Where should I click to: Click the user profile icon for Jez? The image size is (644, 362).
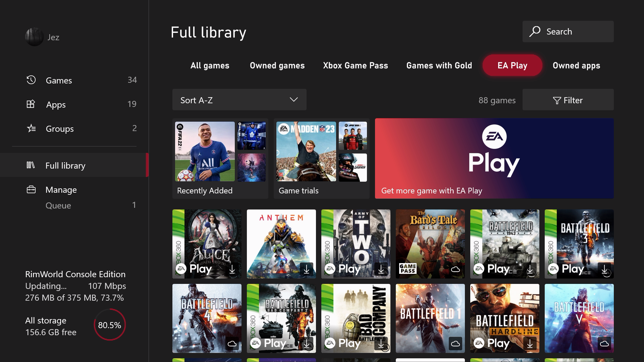coord(33,37)
